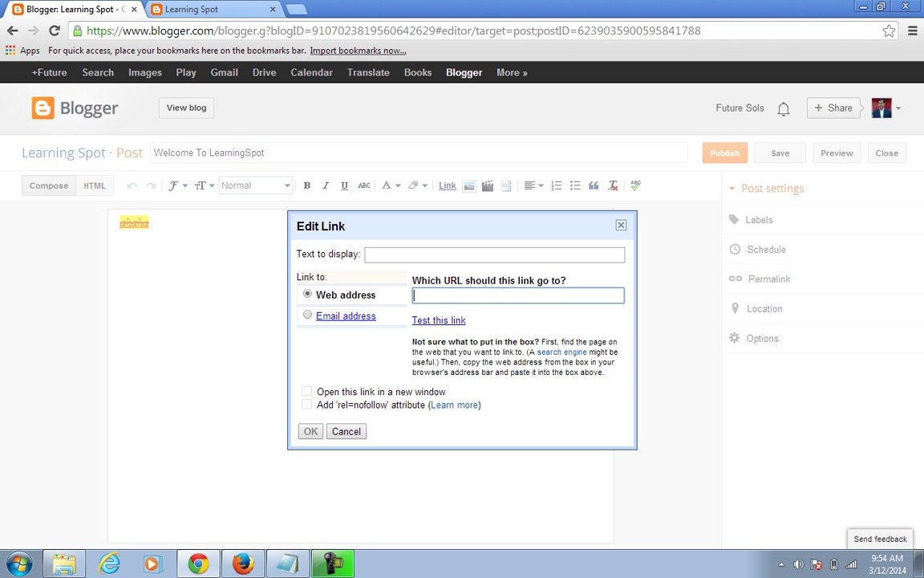
Task: Open Calendar from the Google bar
Action: (312, 72)
